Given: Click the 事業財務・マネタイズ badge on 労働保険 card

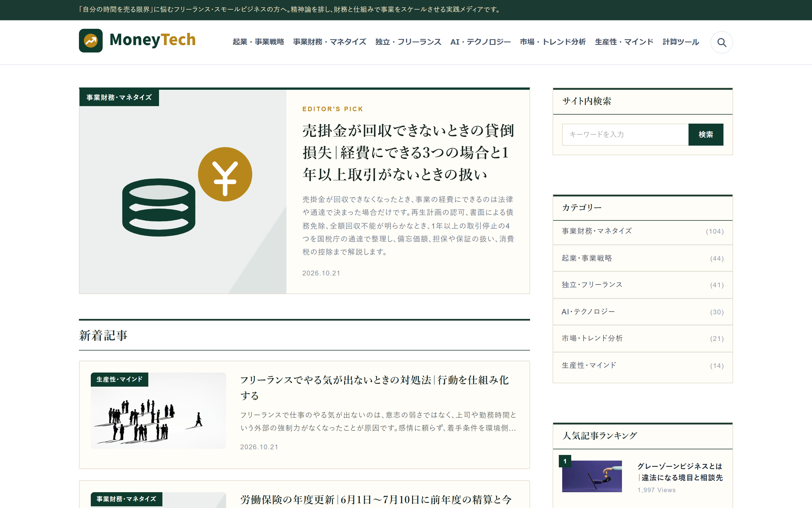Looking at the screenshot, I should tap(127, 499).
